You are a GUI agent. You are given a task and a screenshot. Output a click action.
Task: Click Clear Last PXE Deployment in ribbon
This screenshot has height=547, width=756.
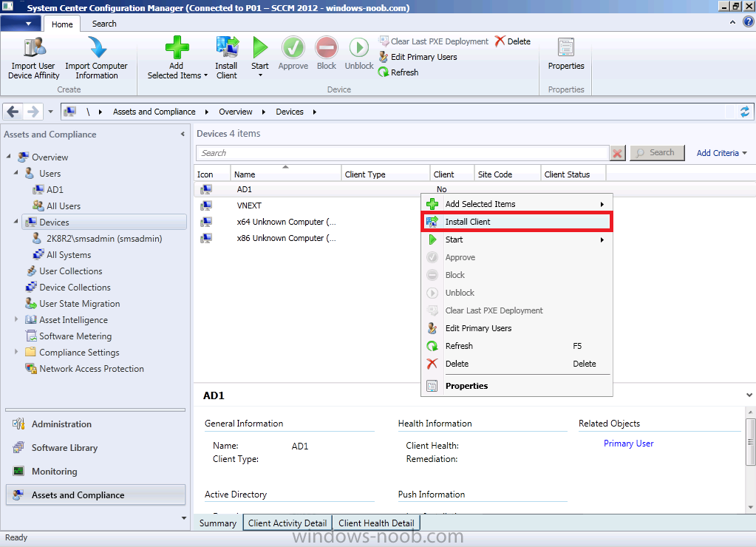[434, 41]
